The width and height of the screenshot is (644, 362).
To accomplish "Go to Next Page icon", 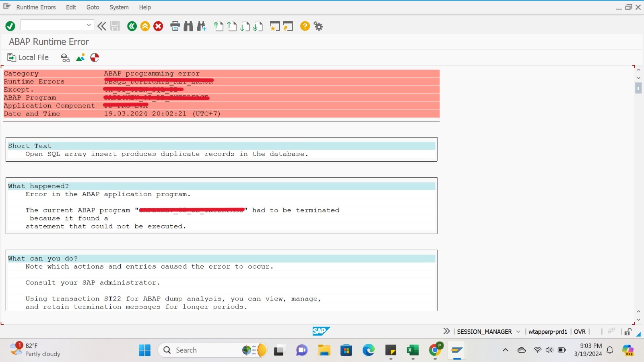I will tap(245, 26).
